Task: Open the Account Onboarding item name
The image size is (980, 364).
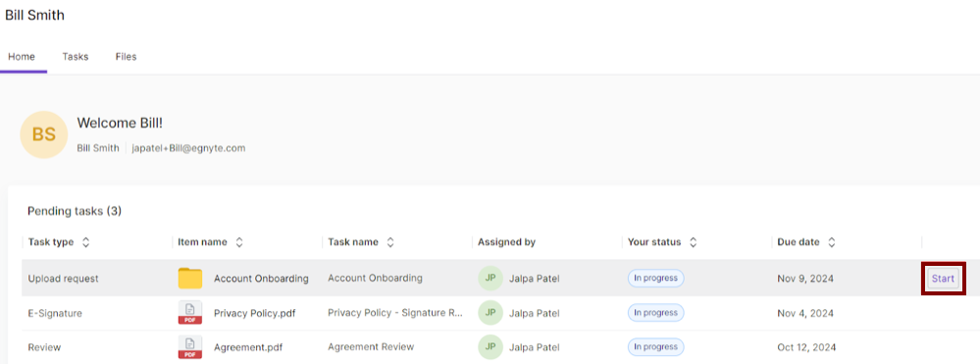Action: pos(261,279)
